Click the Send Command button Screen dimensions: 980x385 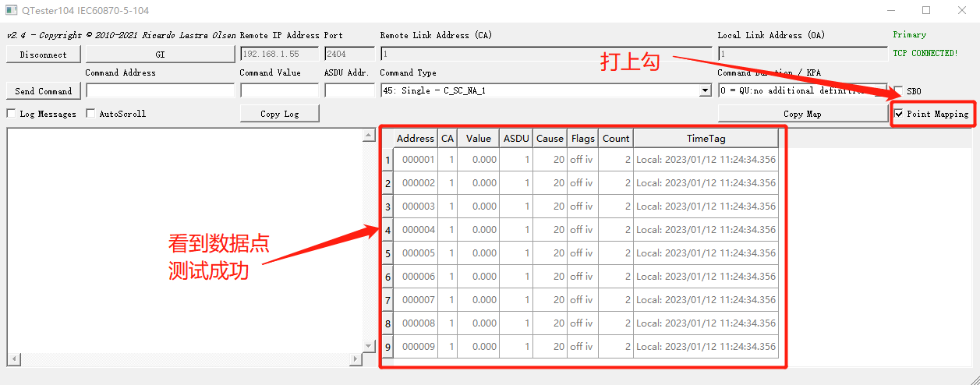click(43, 91)
